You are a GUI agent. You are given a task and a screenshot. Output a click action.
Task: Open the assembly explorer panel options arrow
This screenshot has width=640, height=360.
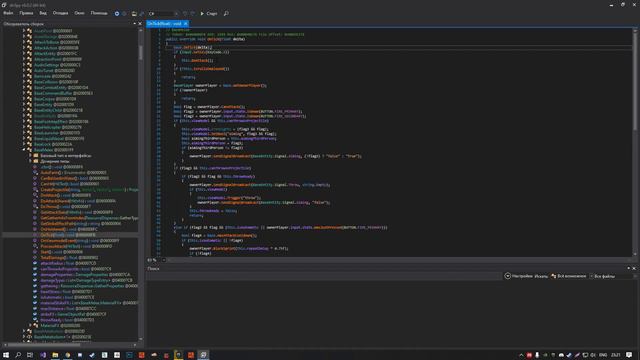point(135,24)
